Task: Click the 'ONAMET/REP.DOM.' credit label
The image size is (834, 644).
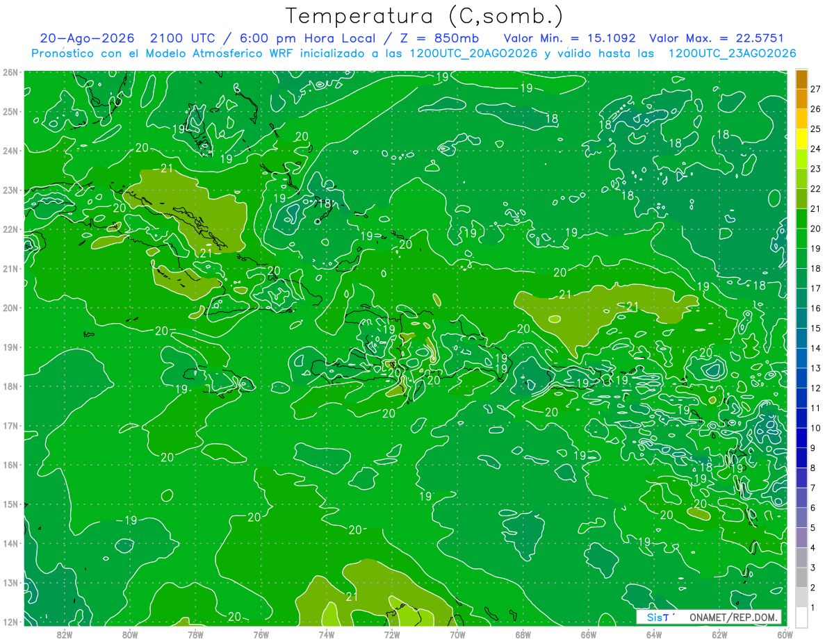Action: coord(733,618)
